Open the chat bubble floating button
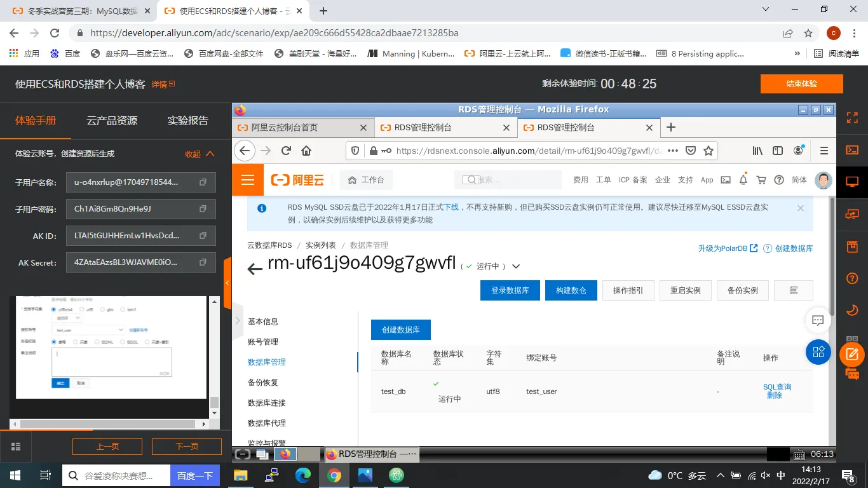Image resolution: width=868 pixels, height=488 pixels. click(818, 320)
